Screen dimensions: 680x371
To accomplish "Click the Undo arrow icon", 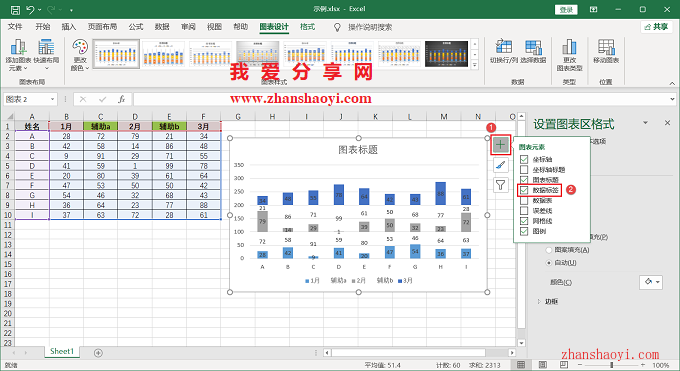I will coord(30,10).
